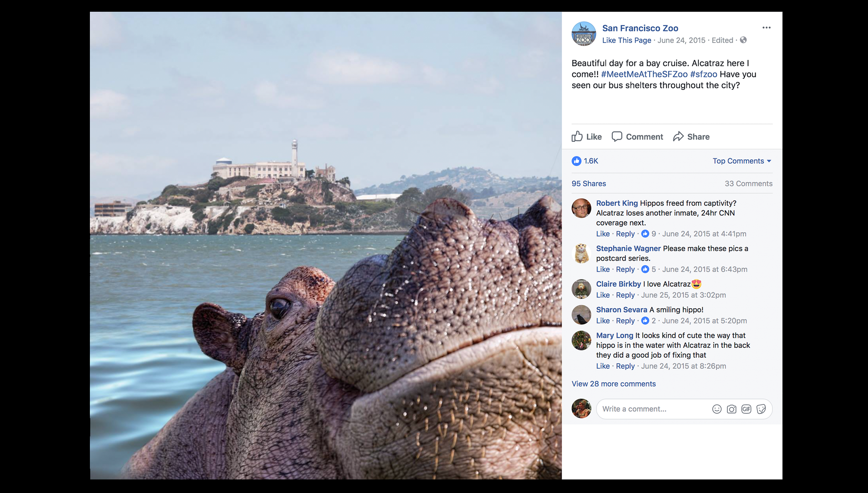Click the Comment action button

click(637, 137)
